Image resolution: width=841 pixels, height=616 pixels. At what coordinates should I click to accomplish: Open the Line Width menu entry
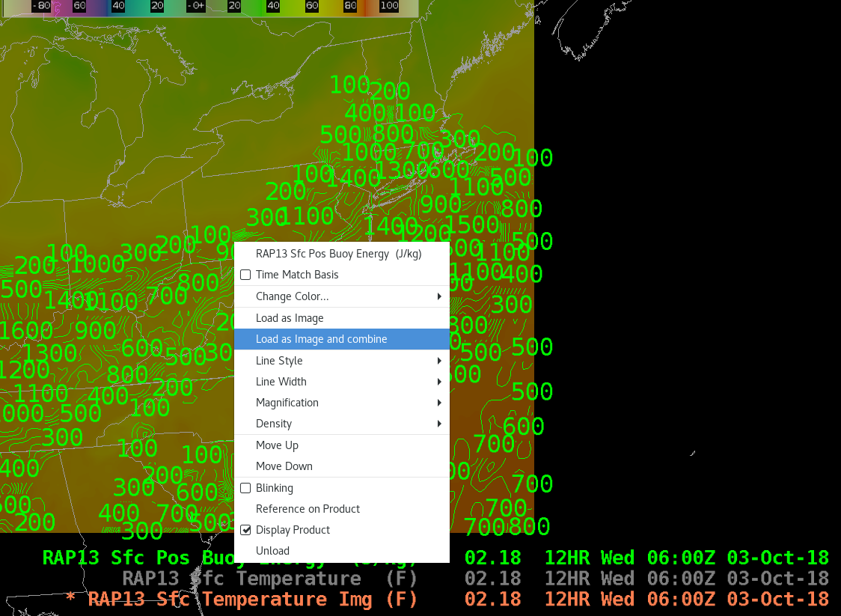tap(342, 382)
